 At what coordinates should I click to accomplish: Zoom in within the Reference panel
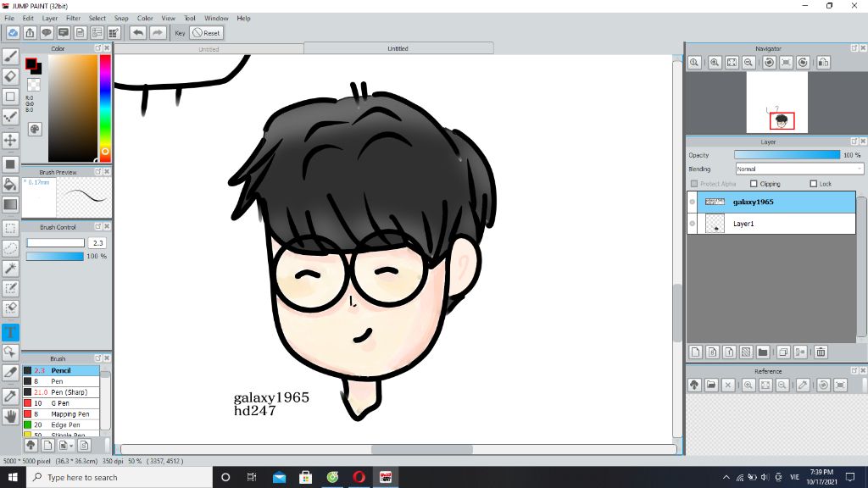(x=748, y=385)
